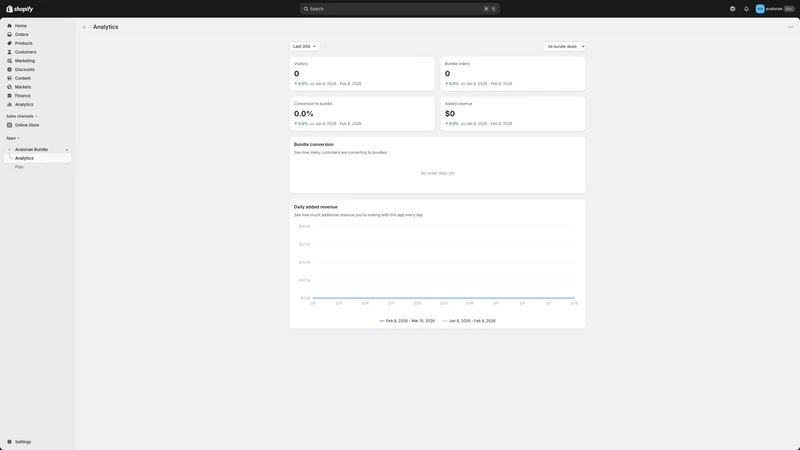Click the Online Store storefront icon
This screenshot has width=800, height=450.
9,125
